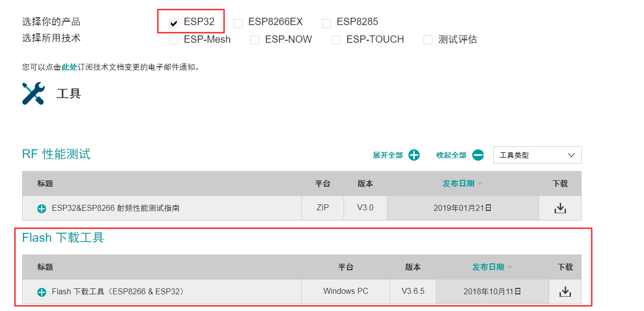Viewport: 644px width, 311px height.
Task: Select the ESP-Mesh technology checkbox
Action: 173,39
